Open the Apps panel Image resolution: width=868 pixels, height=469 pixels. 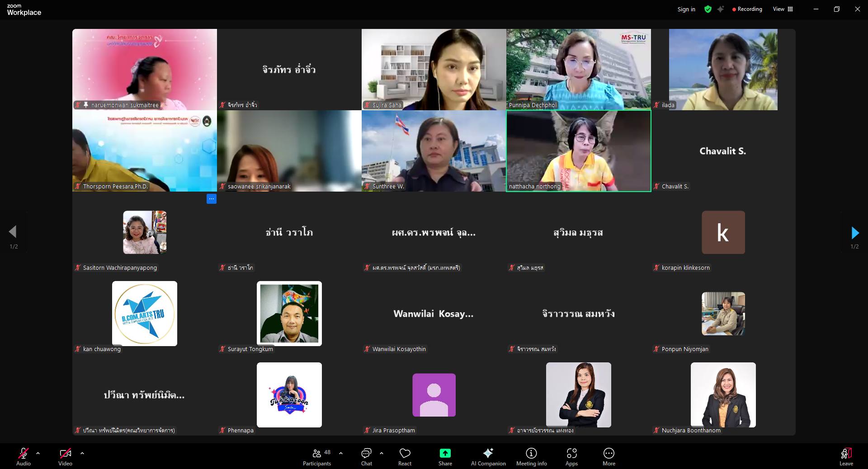(x=571, y=456)
